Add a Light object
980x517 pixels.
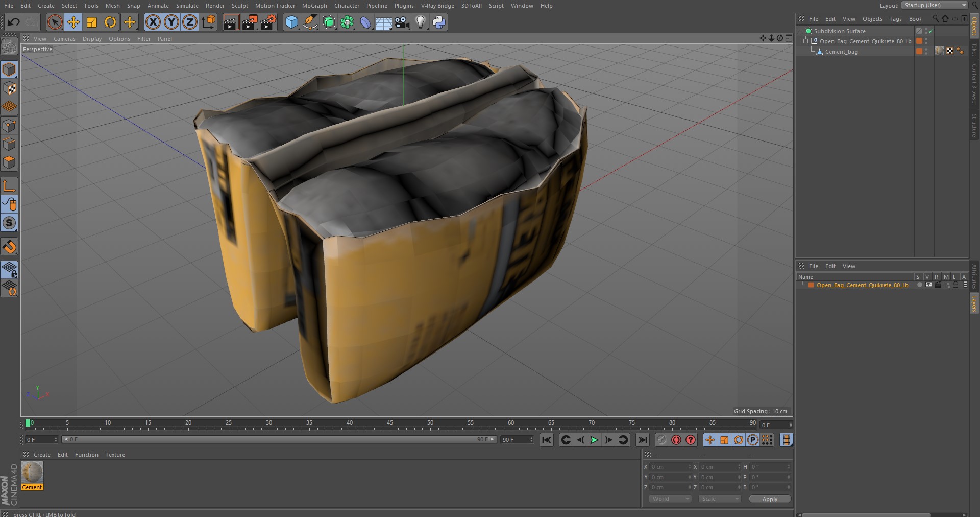[421, 22]
